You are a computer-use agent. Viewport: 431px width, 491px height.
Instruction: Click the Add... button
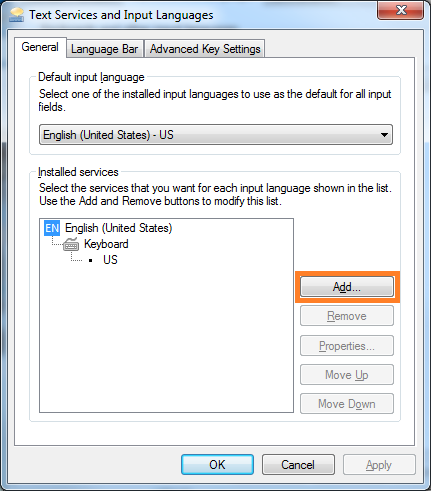click(347, 287)
